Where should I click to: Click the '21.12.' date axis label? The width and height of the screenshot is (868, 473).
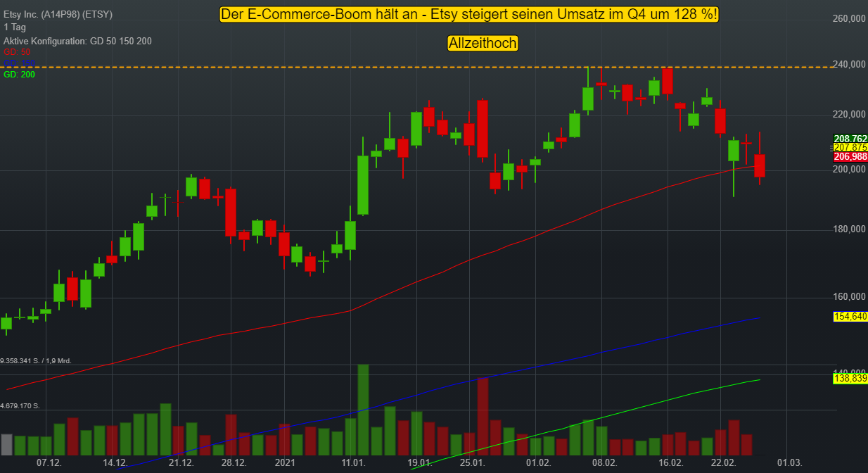[x=181, y=463]
